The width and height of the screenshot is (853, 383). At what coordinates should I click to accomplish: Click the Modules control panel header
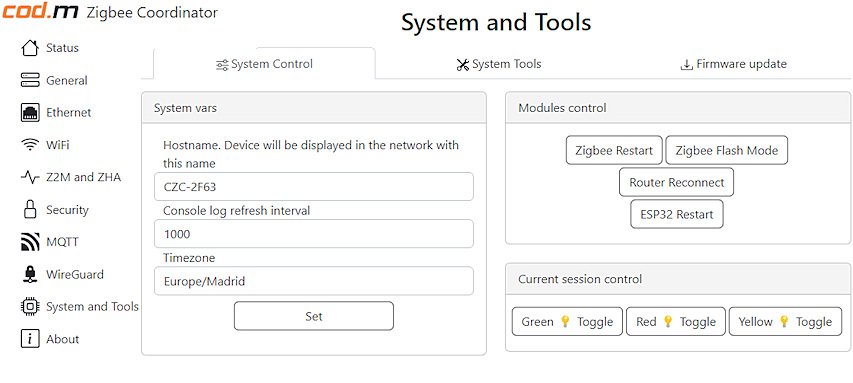pyautogui.click(x=678, y=108)
